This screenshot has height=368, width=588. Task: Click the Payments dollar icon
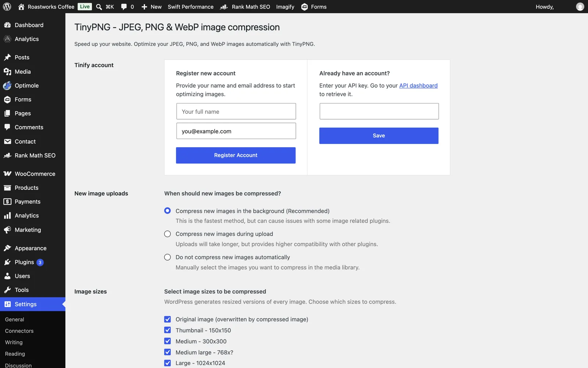pyautogui.click(x=7, y=202)
